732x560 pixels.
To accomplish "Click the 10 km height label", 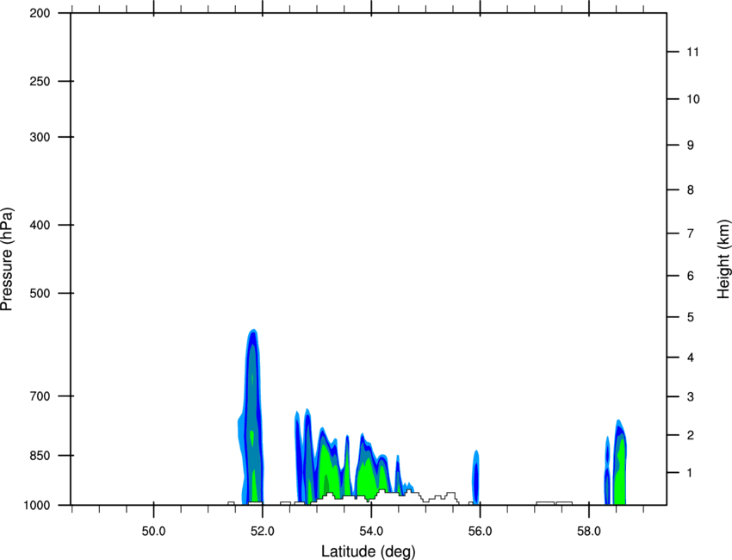I will pyautogui.click(x=693, y=99).
